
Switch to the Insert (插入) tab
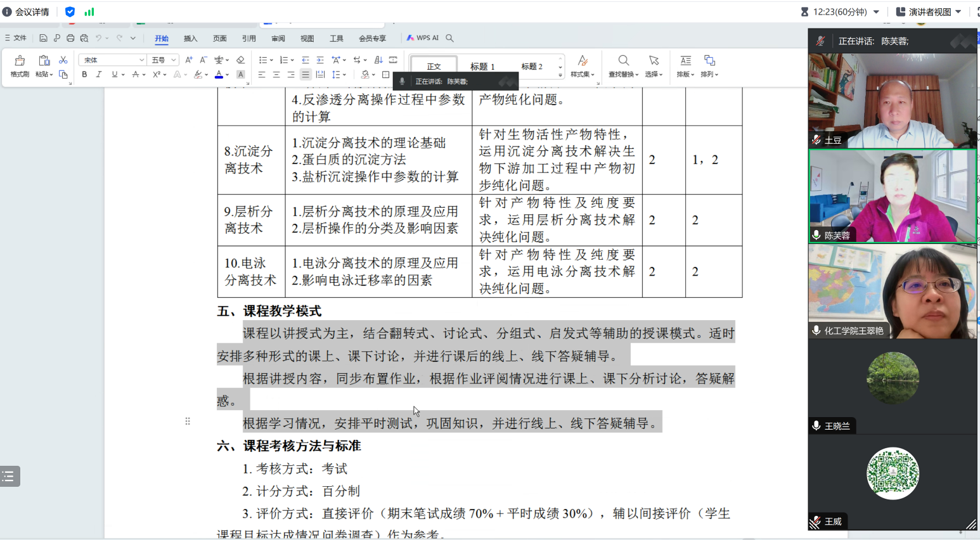(x=190, y=39)
